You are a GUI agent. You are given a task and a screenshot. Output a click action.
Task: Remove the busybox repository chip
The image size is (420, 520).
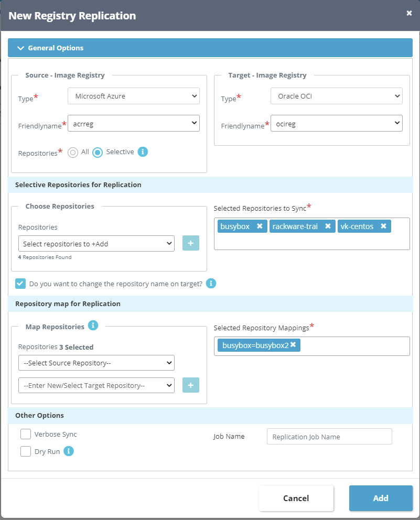260,226
